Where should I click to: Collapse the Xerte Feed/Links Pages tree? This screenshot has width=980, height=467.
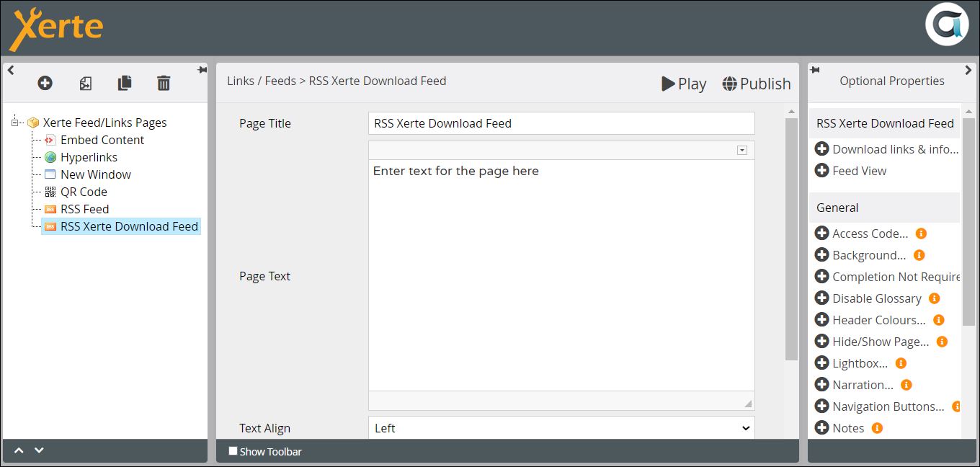(15, 123)
